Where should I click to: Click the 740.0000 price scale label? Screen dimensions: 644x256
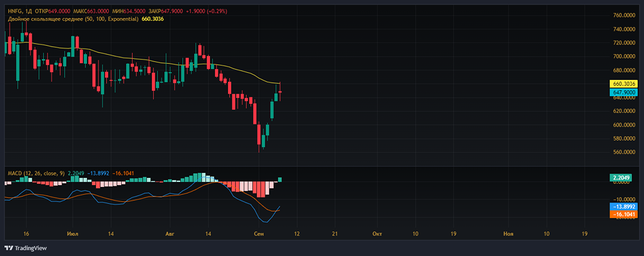click(625, 29)
